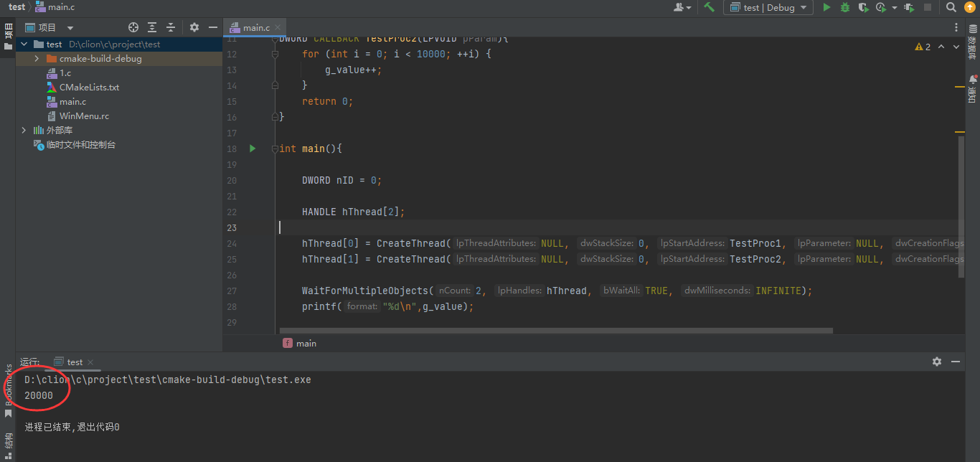
Task: Collapse the 'test' root folder chevron
Action: (x=24, y=44)
